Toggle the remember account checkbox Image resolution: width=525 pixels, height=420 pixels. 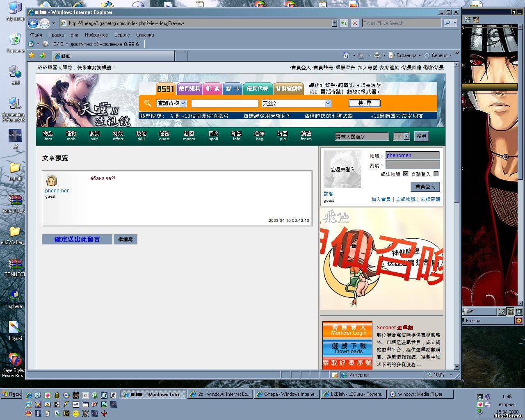point(406,173)
